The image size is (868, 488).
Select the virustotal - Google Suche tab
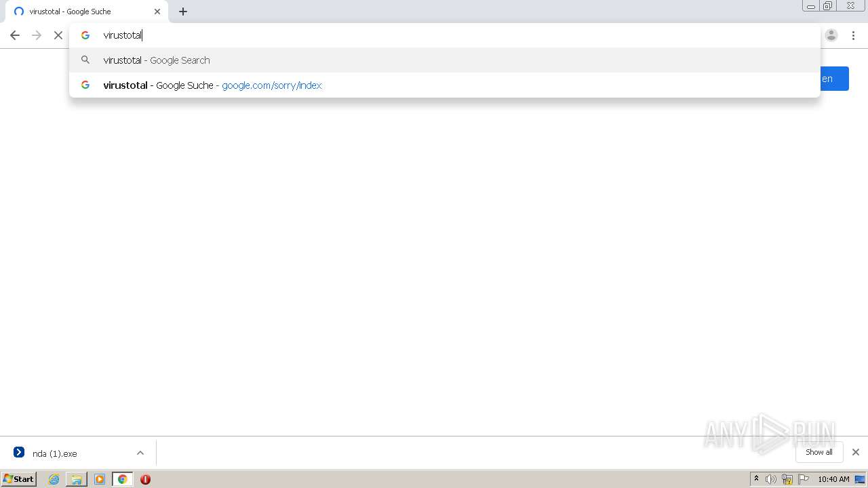click(87, 12)
